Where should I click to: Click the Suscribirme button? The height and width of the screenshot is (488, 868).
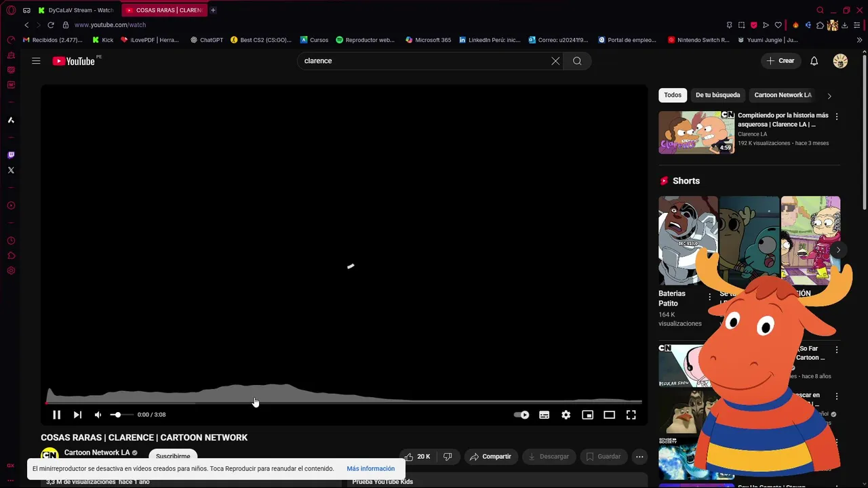tap(173, 456)
